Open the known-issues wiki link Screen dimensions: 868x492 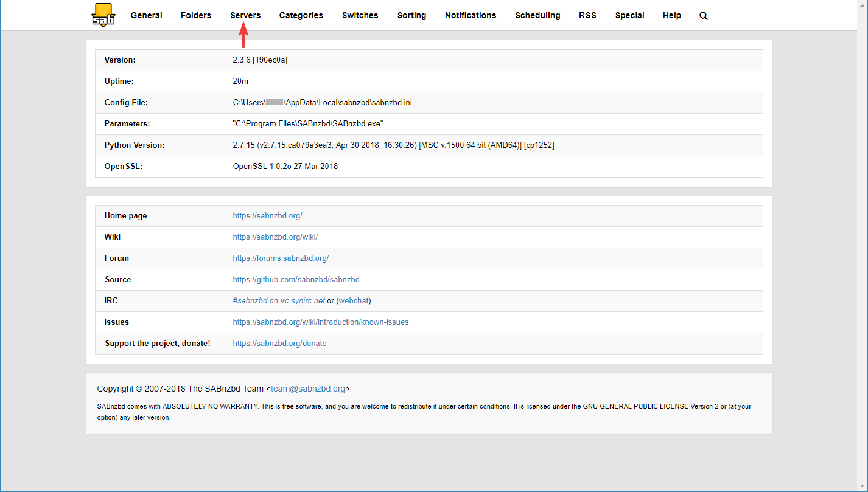click(321, 322)
